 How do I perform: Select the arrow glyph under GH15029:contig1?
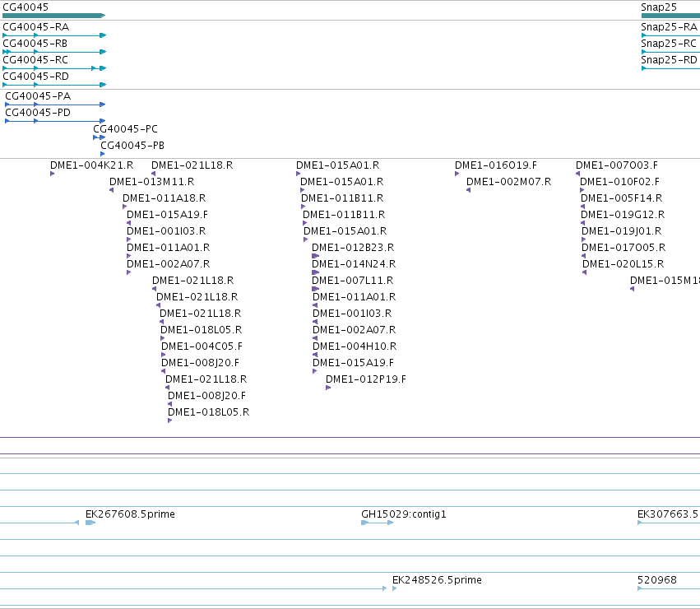(378, 523)
